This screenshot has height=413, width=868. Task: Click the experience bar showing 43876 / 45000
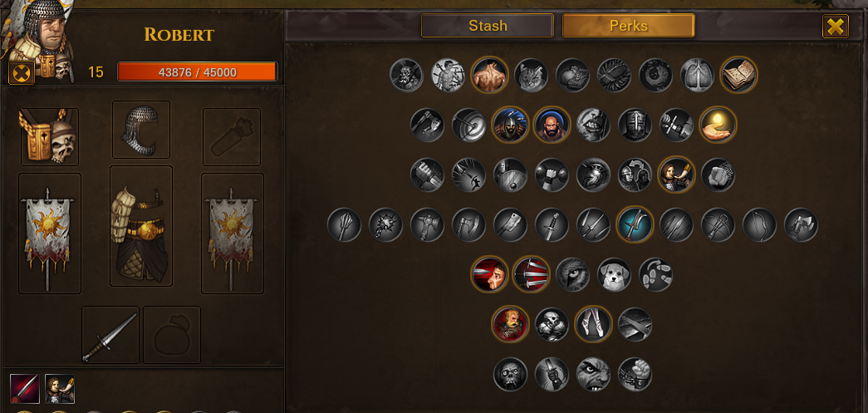coord(197,72)
